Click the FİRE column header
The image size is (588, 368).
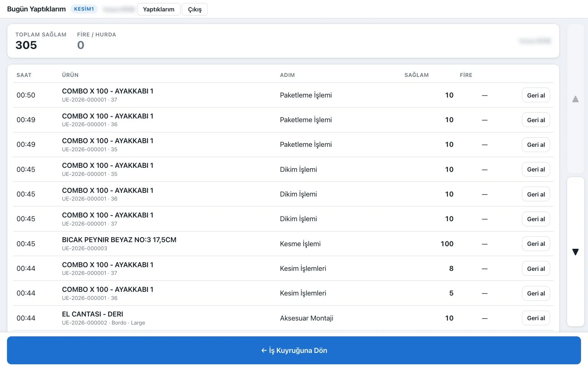tap(466, 75)
